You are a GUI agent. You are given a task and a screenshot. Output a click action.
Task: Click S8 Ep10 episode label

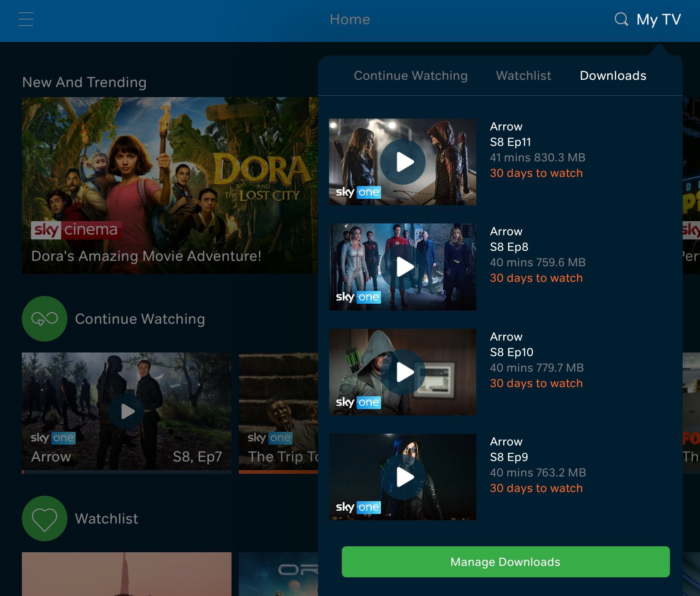[x=511, y=352]
